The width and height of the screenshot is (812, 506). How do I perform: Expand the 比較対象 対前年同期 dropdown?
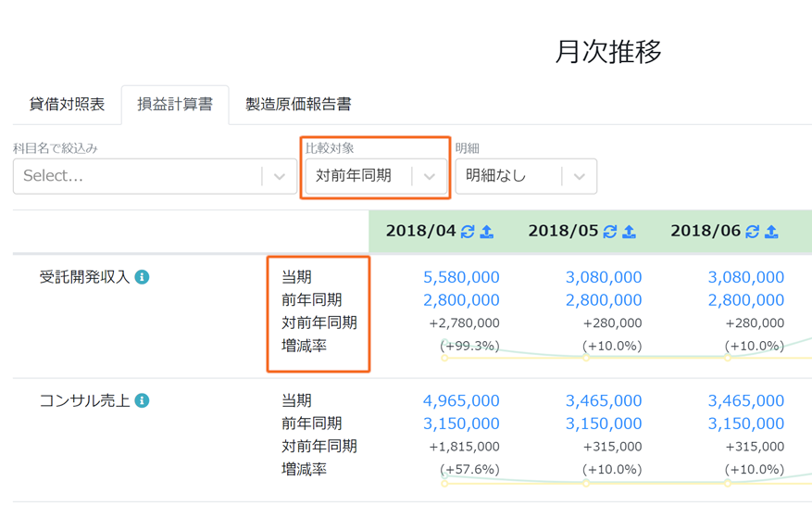coord(376,176)
